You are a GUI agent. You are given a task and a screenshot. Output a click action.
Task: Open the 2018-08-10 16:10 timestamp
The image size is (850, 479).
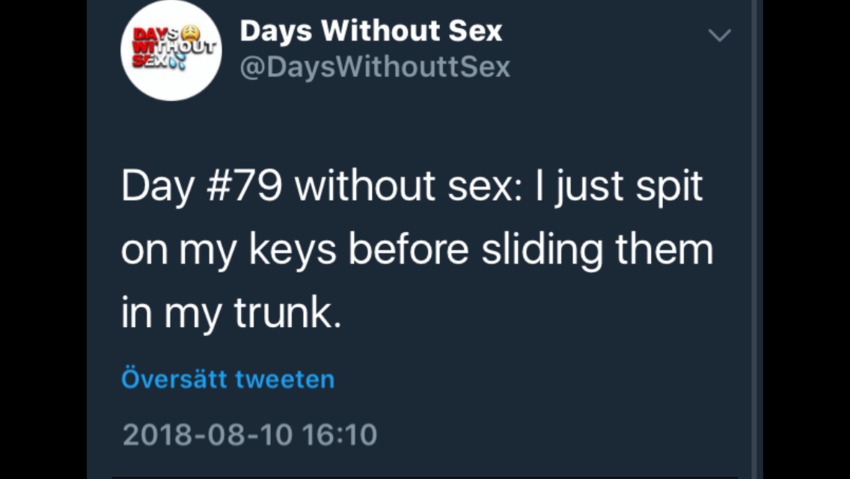250,435
